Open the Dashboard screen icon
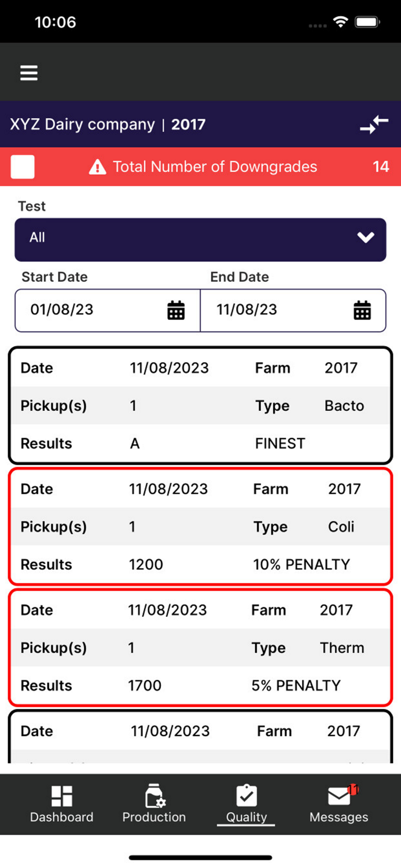Screen dimensions: 401x868 61,794
